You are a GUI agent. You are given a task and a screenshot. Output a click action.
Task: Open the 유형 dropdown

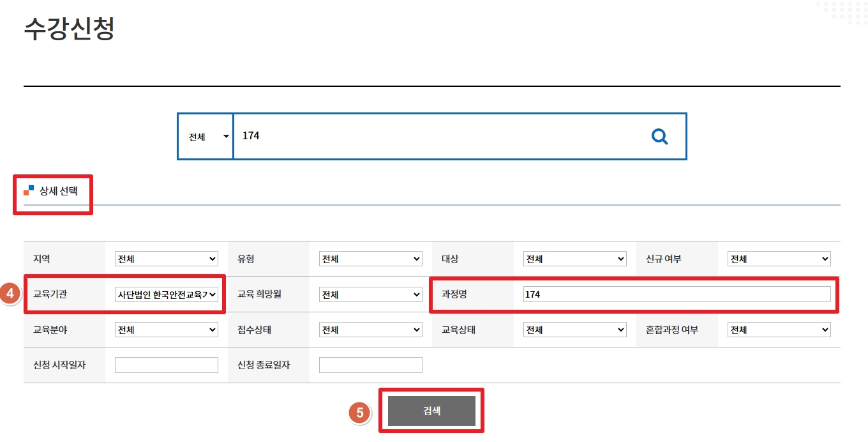click(370, 259)
